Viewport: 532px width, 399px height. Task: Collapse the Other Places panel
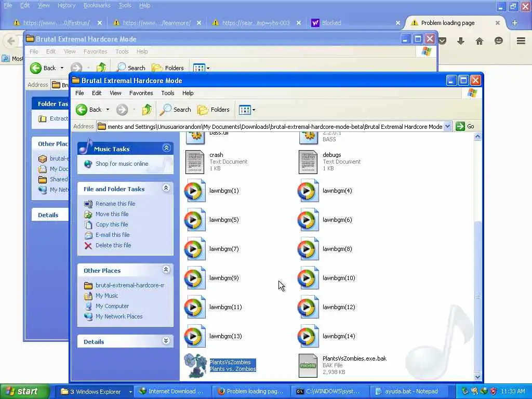(x=166, y=270)
